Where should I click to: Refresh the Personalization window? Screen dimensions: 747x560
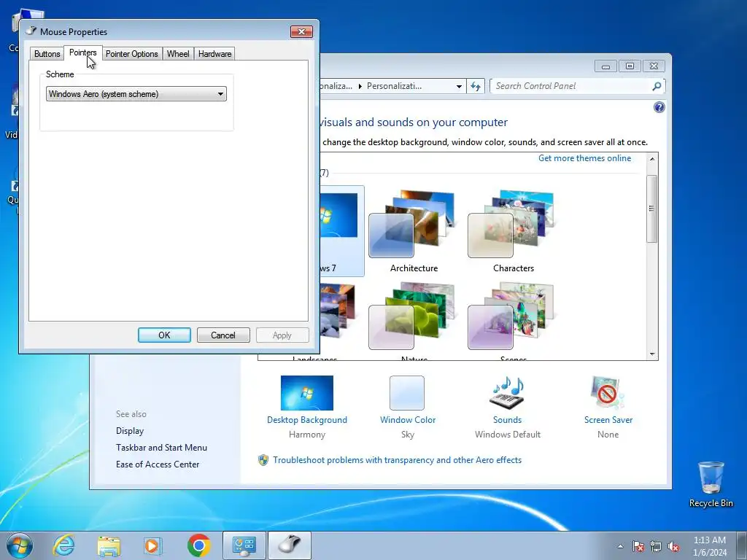476,86
